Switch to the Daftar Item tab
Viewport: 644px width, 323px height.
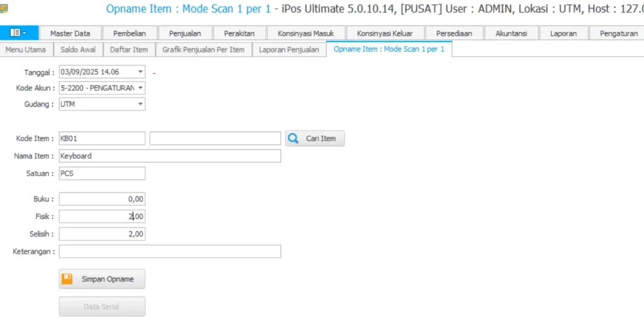(x=128, y=50)
